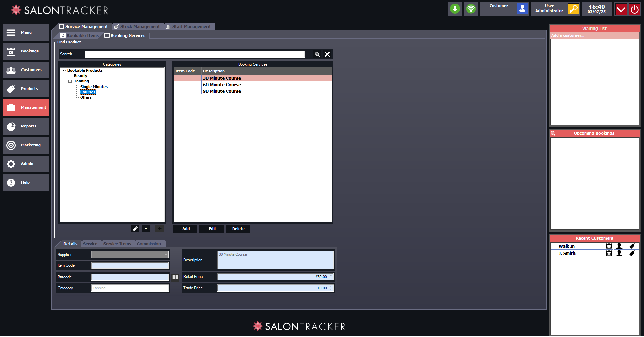644x337 pixels.
Task: Click the pencil edit category icon
Action: (x=135, y=229)
